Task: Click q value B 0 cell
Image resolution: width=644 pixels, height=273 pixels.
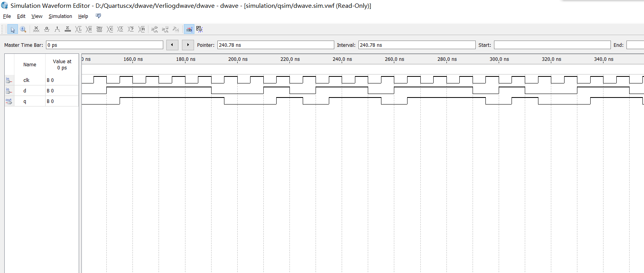Action: (x=62, y=101)
